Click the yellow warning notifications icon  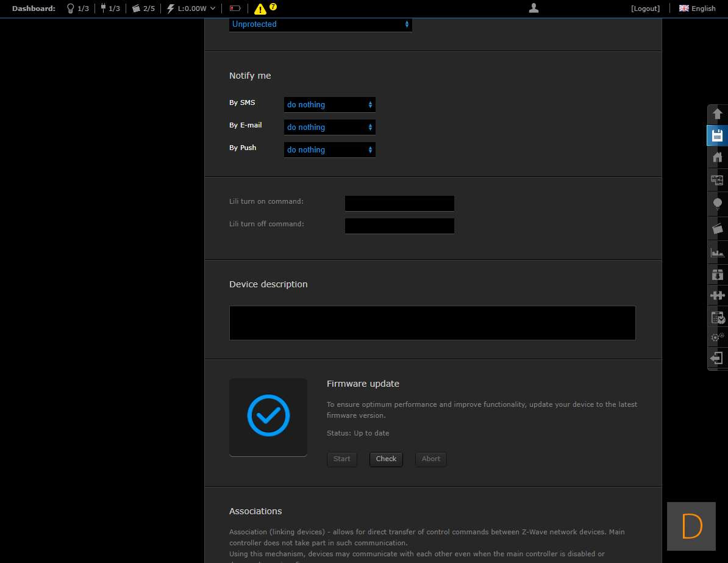point(261,9)
